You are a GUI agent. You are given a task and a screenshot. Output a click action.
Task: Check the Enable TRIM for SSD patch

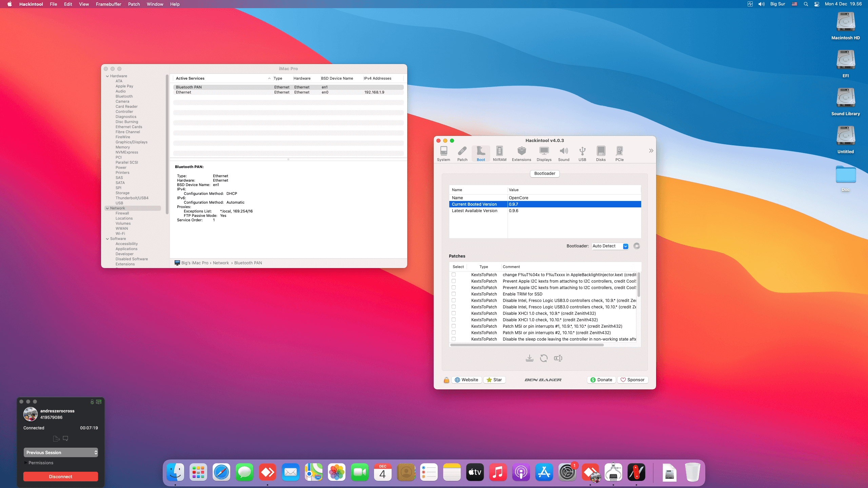click(x=454, y=294)
